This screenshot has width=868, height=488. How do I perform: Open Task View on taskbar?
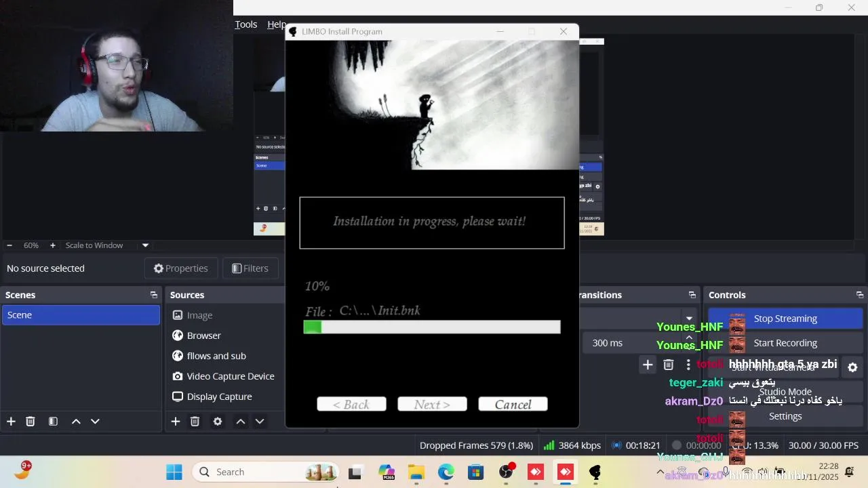355,472
